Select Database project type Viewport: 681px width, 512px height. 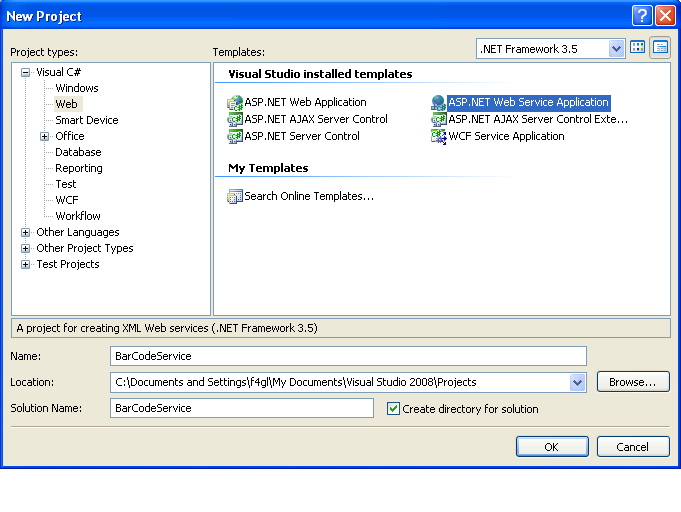[x=78, y=152]
